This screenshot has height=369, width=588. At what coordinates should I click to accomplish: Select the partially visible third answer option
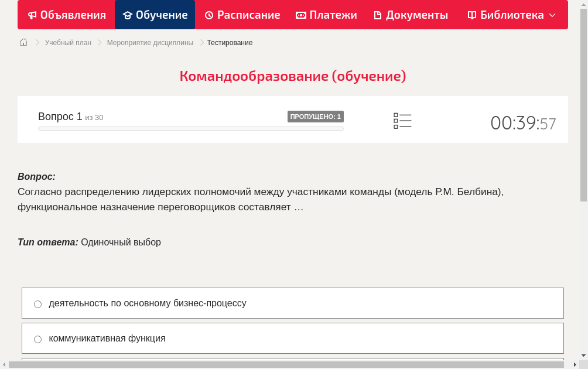click(x=293, y=361)
